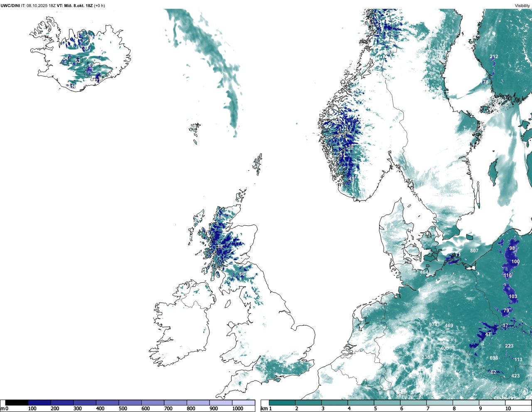Screen dimensions: 532x412
Task: Select the black 0–100 m legend swatch
Action: [17, 403]
